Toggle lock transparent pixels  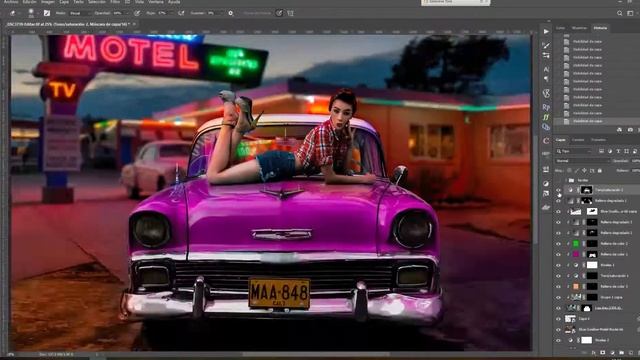coord(569,171)
